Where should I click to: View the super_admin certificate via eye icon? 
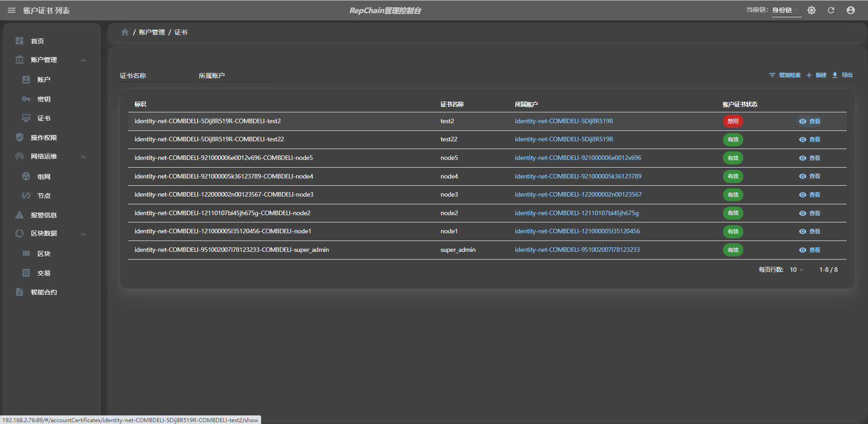click(x=803, y=250)
